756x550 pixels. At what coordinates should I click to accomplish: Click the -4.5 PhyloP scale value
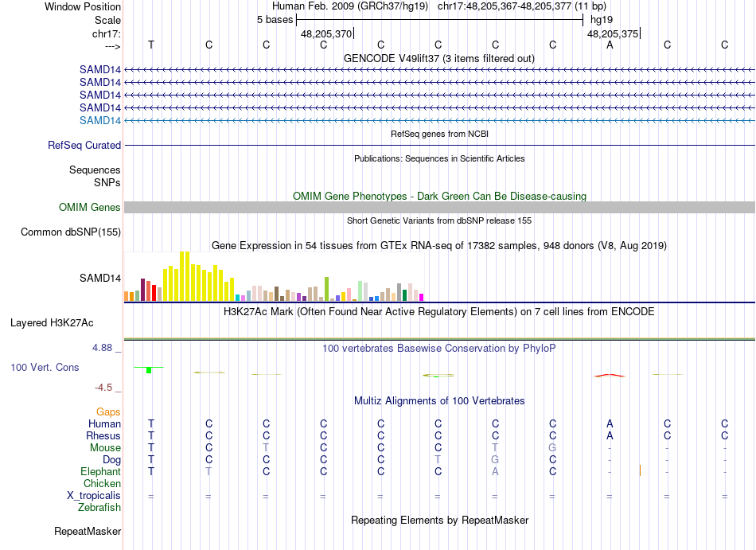click(103, 388)
